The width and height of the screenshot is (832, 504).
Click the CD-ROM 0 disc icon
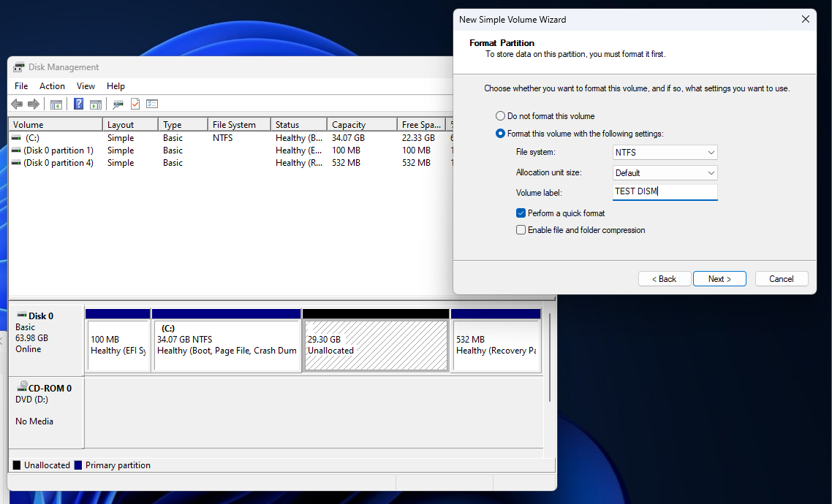[x=22, y=386]
